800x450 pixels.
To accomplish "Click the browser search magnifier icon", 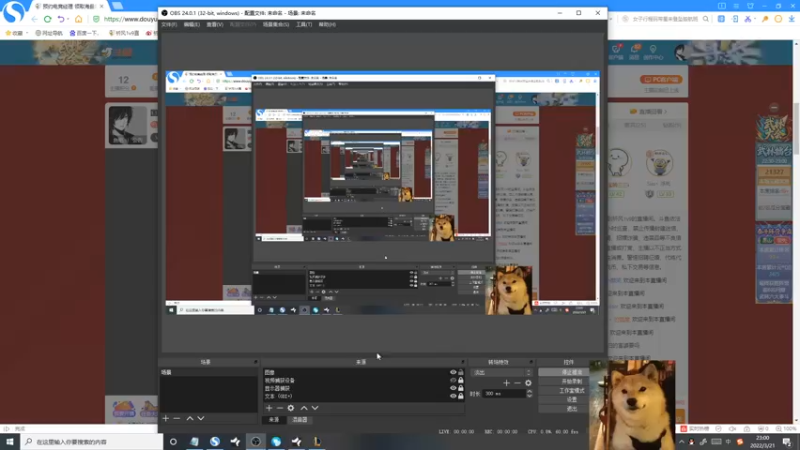I will 706,19.
